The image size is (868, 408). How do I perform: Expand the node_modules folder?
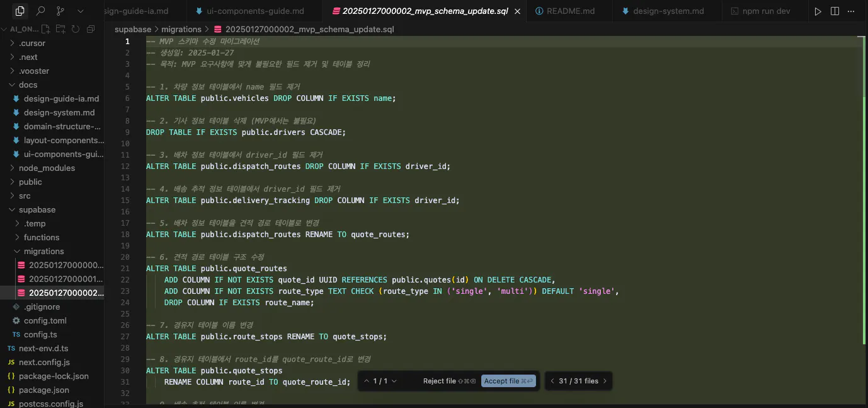click(52, 168)
